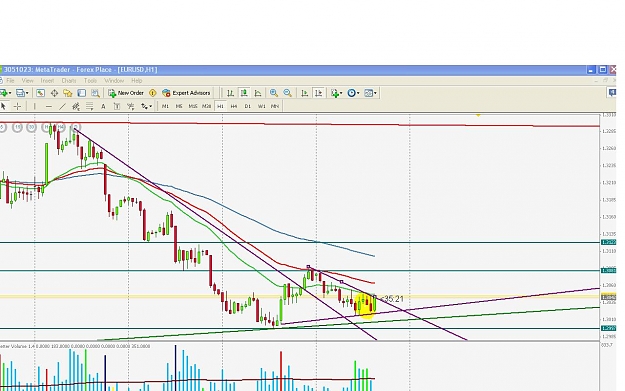This screenshot has height=391, width=625.
Task: Switch chart to bar chart
Action: click(230, 93)
